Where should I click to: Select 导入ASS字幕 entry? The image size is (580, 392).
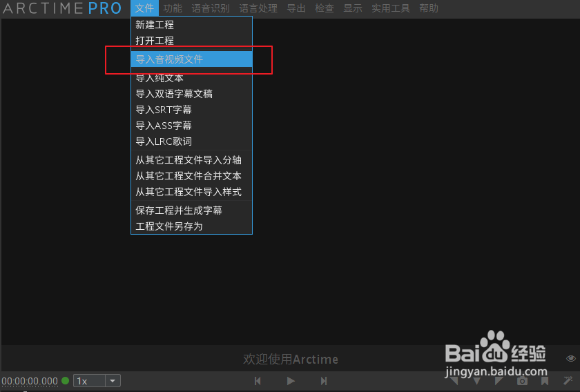[x=192, y=126]
